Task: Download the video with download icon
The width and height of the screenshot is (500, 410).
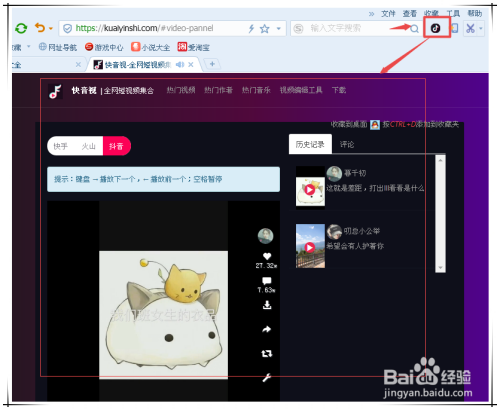Action: (x=267, y=305)
